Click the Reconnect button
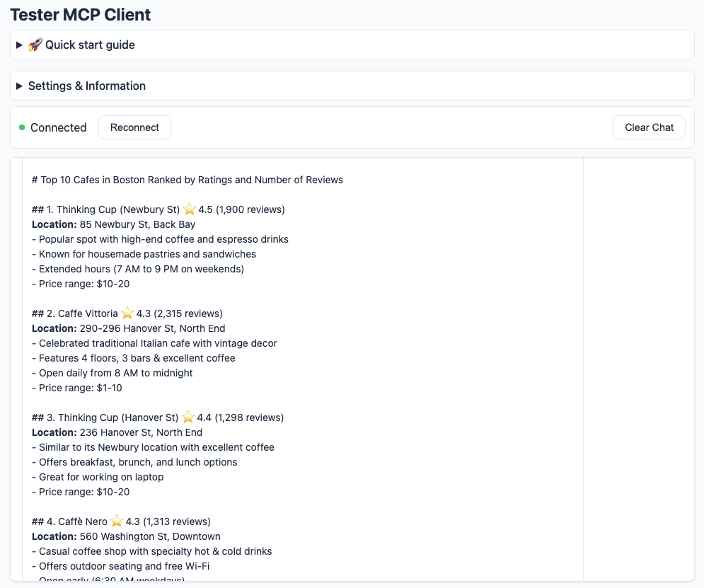This screenshot has width=704, height=588. 134,127
